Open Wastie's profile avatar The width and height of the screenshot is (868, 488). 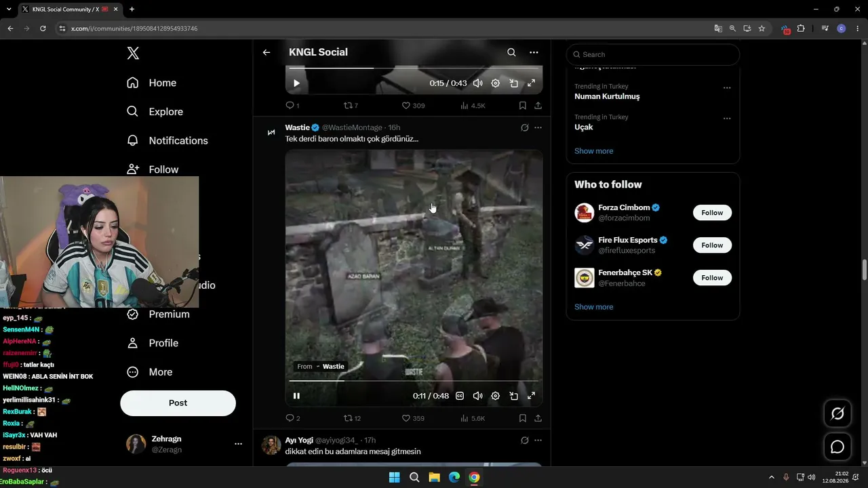pos(271,132)
